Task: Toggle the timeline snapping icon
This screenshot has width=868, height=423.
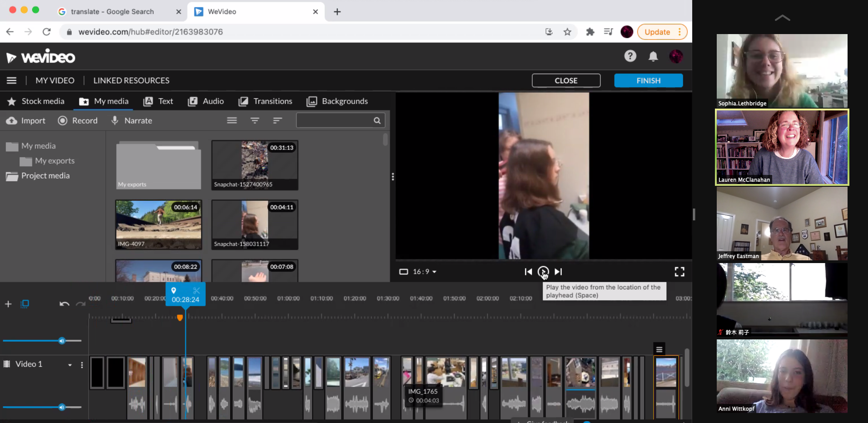Action: pos(25,304)
